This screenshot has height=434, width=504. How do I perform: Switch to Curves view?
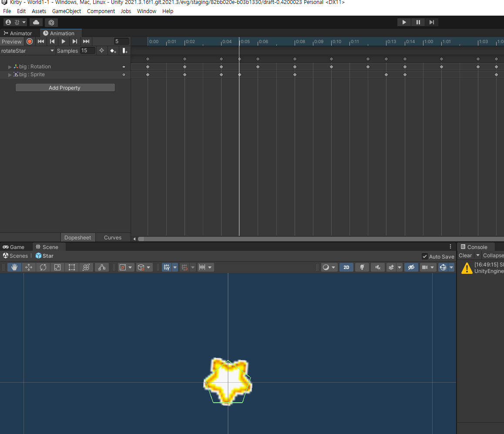112,238
